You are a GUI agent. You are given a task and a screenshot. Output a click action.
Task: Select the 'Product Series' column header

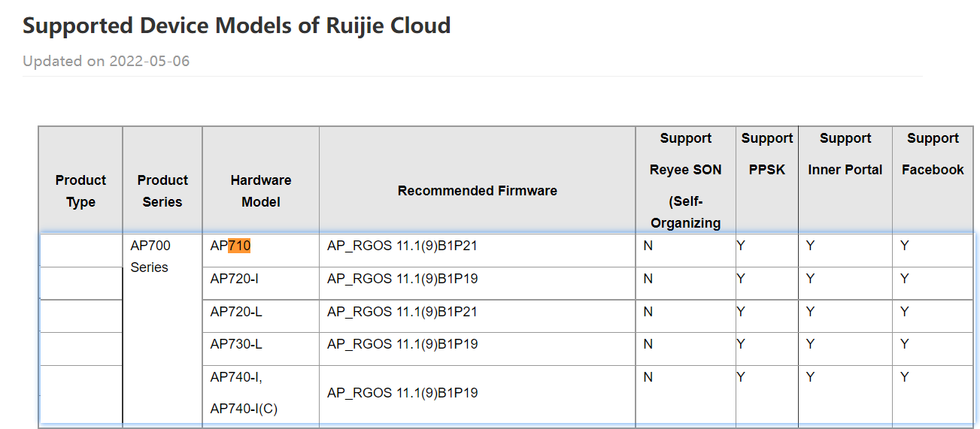(x=162, y=191)
